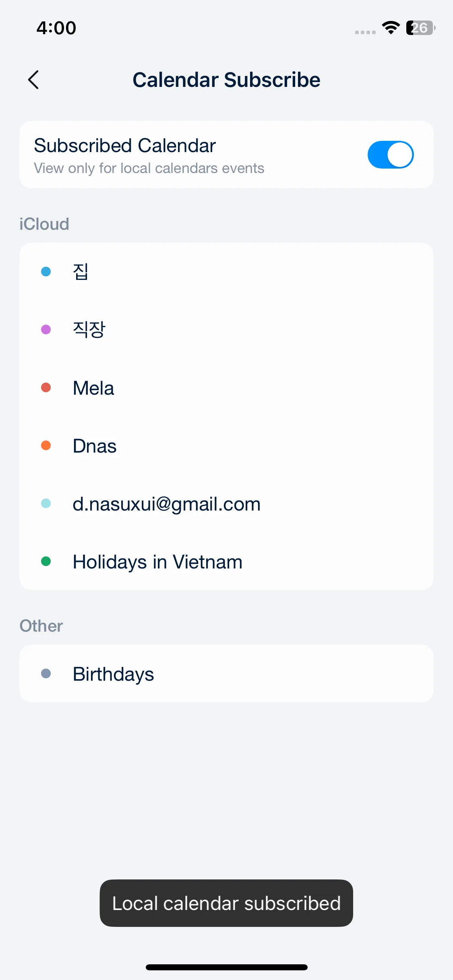Turn off the Subscribed Calendar switch

click(390, 154)
